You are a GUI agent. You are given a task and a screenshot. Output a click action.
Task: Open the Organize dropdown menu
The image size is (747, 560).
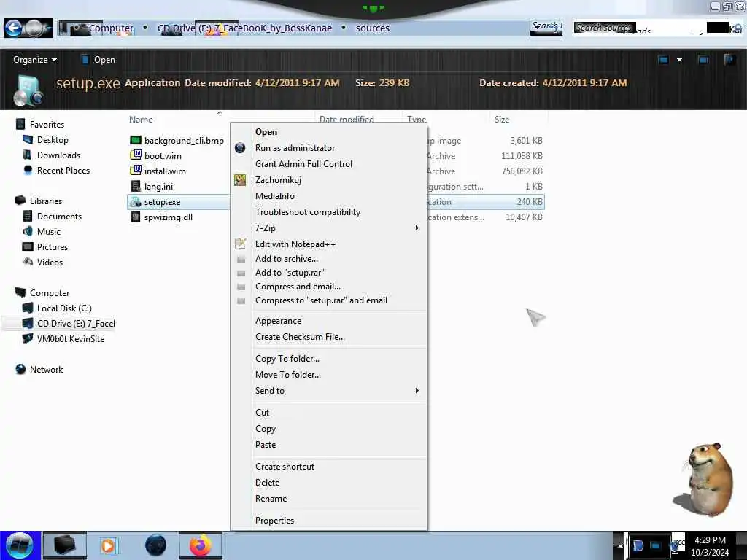[35, 60]
